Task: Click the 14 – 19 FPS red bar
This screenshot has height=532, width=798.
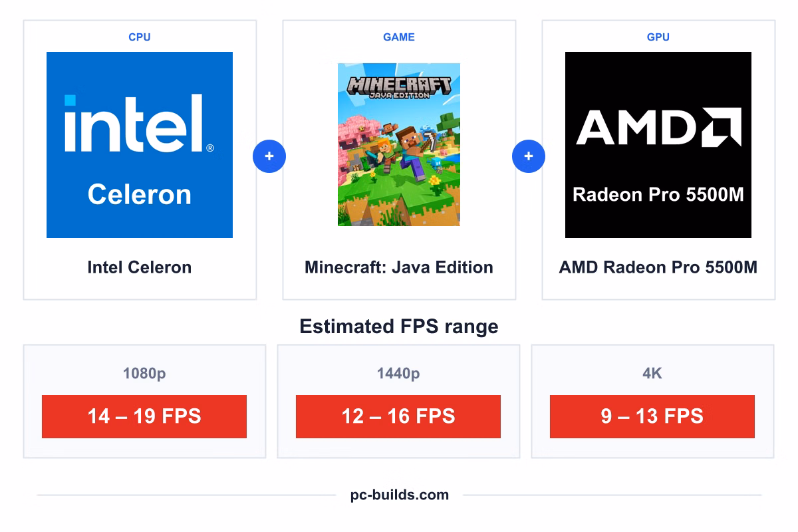Action: tap(144, 416)
